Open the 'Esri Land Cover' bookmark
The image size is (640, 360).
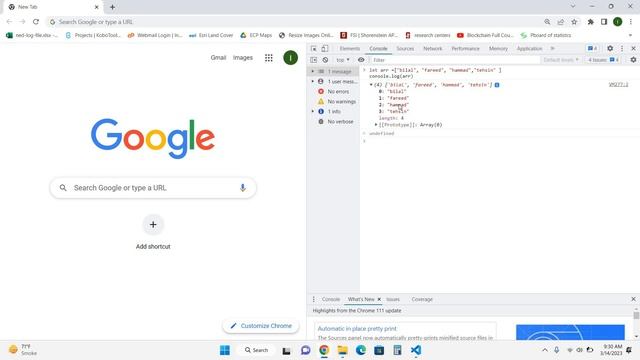click(x=211, y=35)
